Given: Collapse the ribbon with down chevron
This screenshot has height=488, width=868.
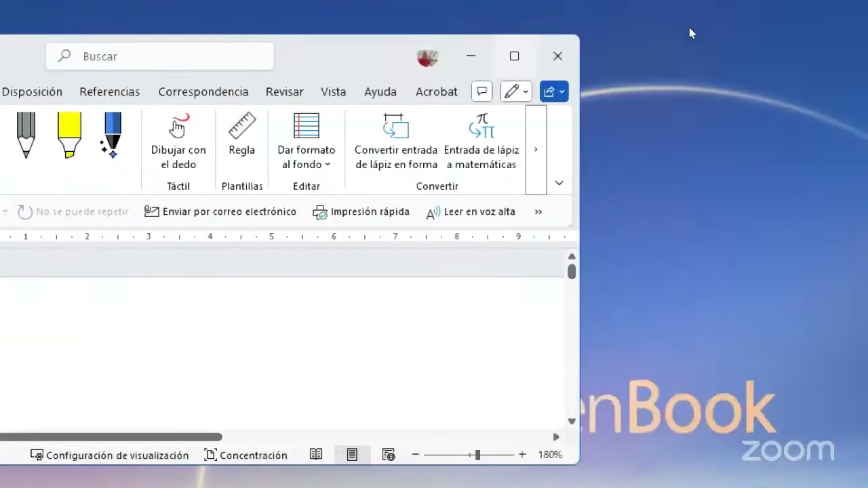Looking at the screenshot, I should [x=559, y=183].
